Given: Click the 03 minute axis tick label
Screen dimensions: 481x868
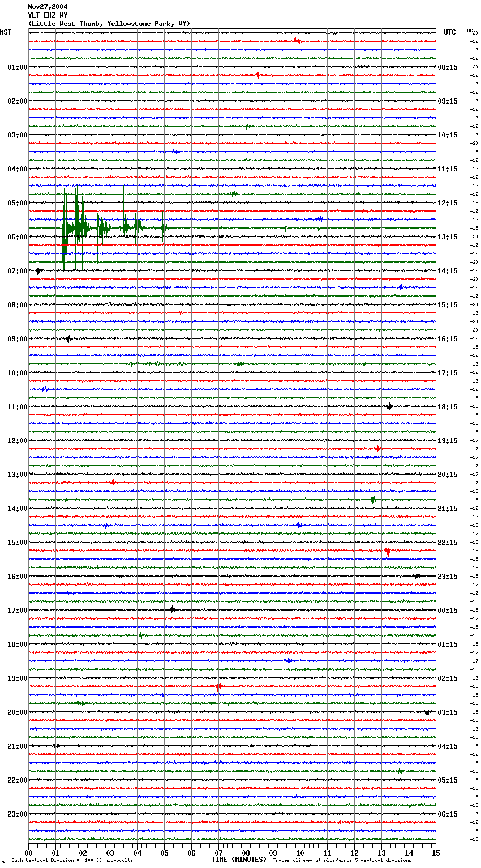Looking at the screenshot, I should point(110,853).
